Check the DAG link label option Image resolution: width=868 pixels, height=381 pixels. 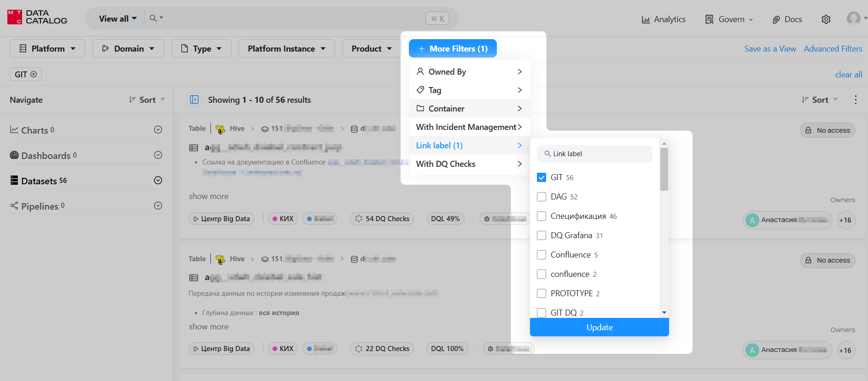click(542, 197)
